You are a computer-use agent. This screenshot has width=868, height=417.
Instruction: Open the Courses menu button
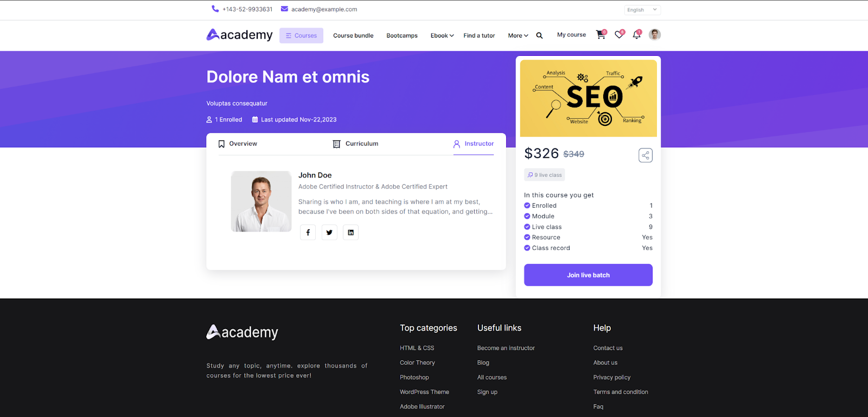point(301,36)
